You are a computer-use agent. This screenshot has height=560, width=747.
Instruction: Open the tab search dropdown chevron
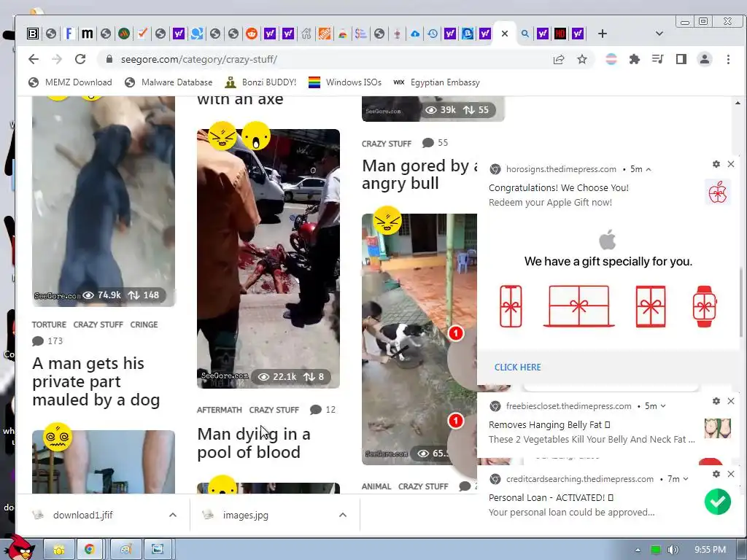click(x=659, y=34)
